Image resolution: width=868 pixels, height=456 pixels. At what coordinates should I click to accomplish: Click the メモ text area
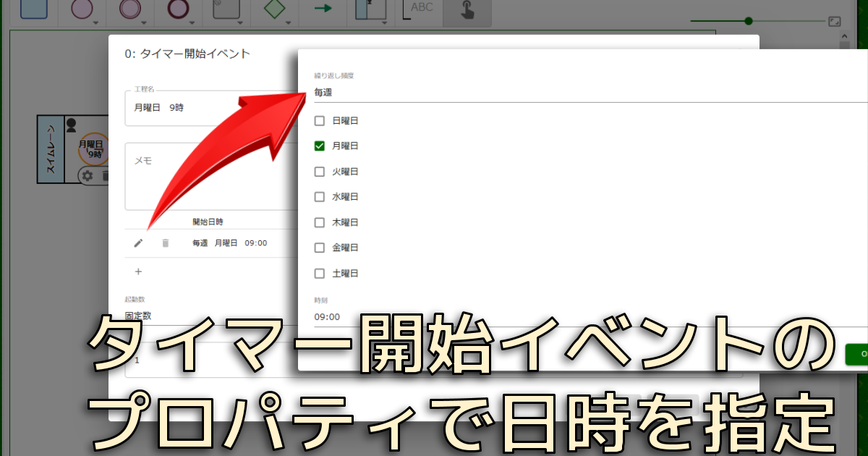(211, 177)
